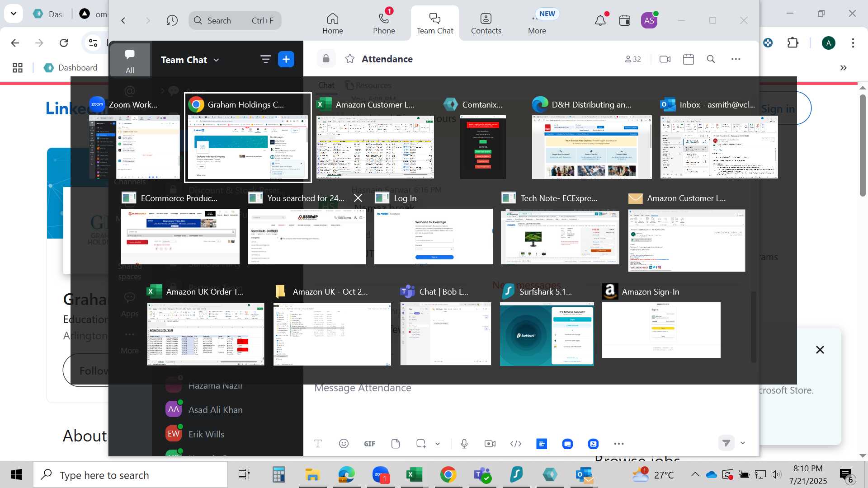
Task: Switch to Amazon Customer email window
Action: coord(686,240)
